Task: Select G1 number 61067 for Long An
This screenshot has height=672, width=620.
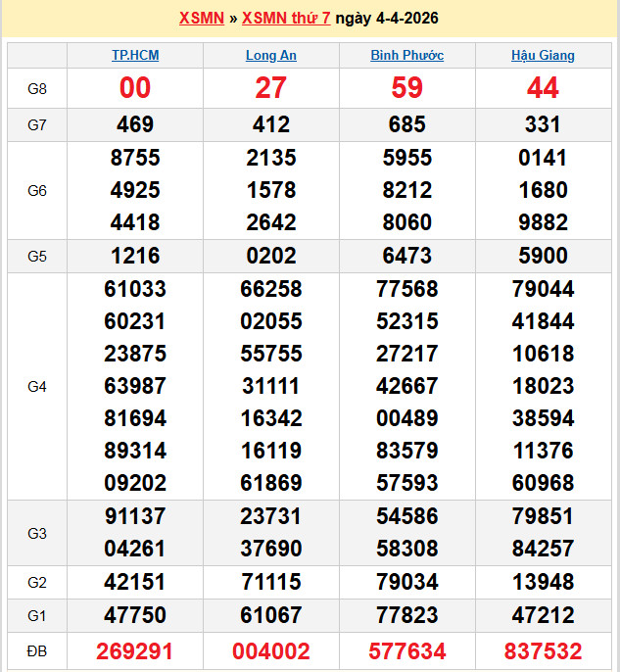Action: click(271, 615)
